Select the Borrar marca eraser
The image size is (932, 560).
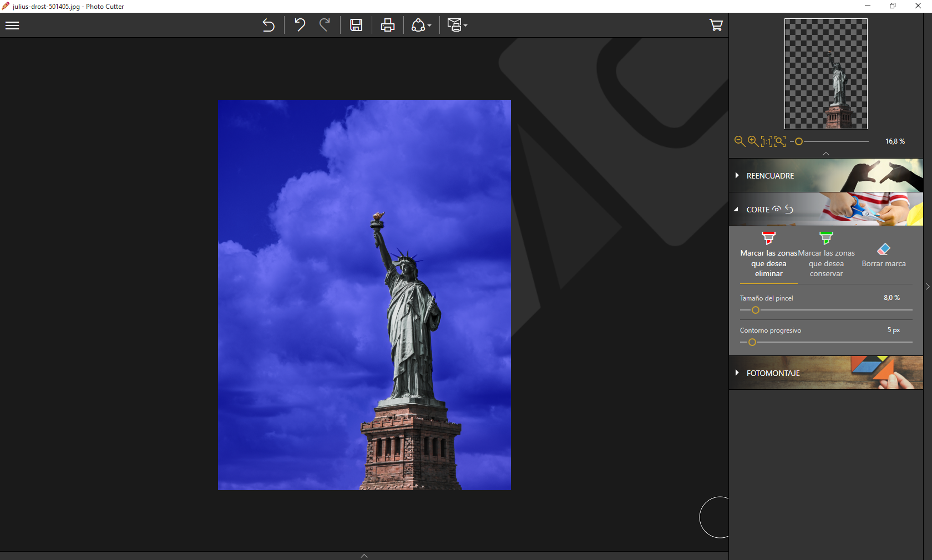[x=884, y=255]
